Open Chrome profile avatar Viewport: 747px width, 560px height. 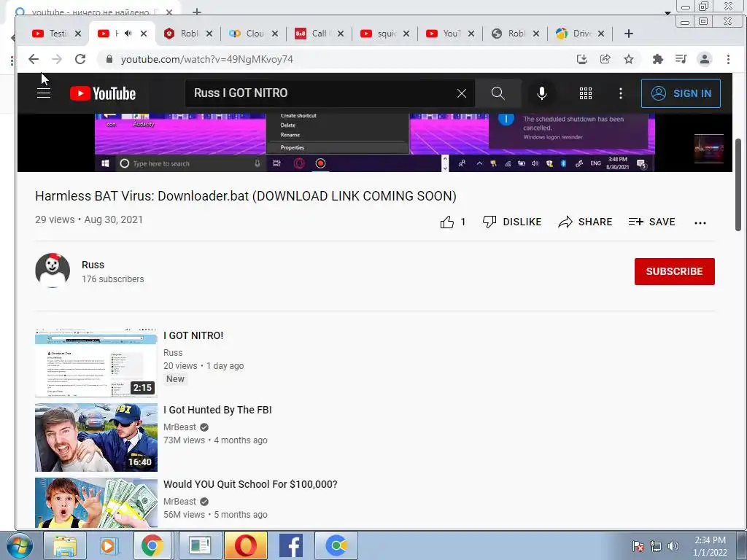point(705,59)
